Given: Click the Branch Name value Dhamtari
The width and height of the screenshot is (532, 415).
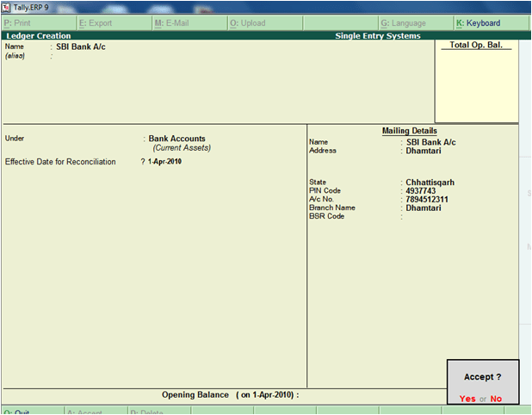Looking at the screenshot, I should point(424,208).
